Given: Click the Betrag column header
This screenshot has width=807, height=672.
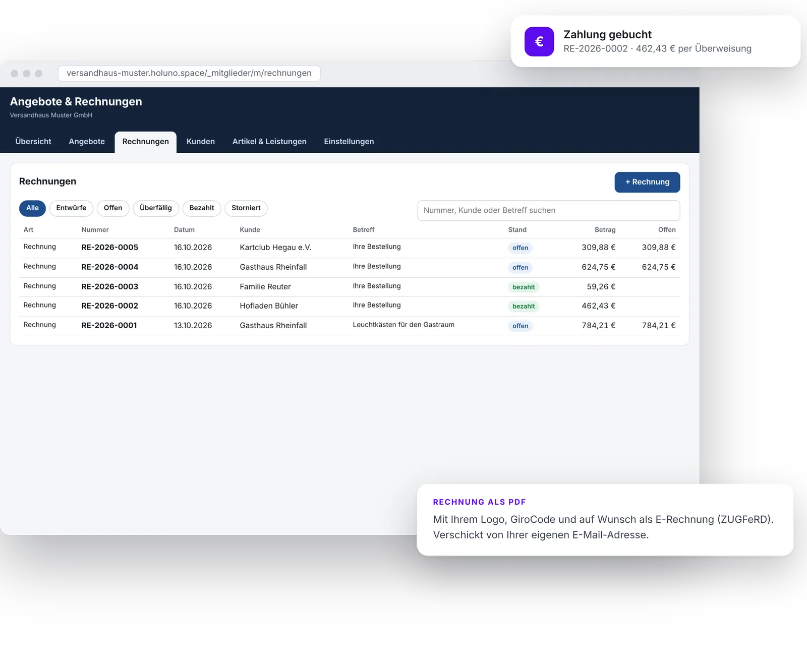Looking at the screenshot, I should [x=605, y=230].
